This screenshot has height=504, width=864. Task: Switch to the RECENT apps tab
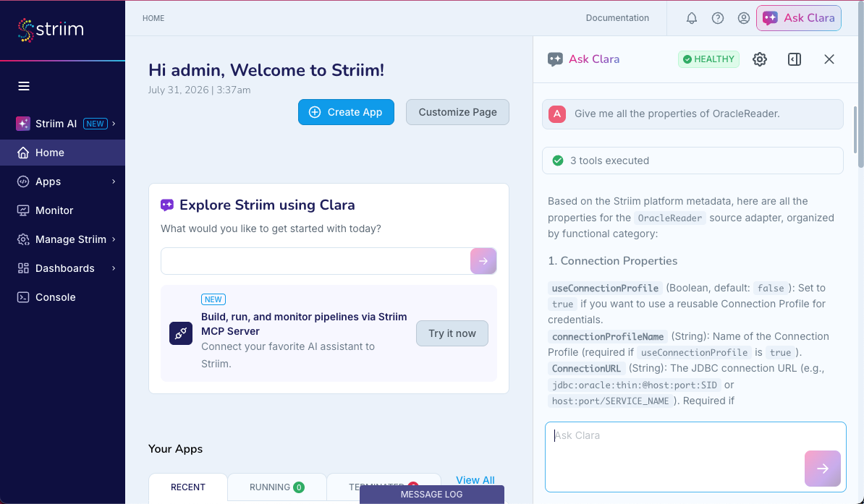pos(188,487)
